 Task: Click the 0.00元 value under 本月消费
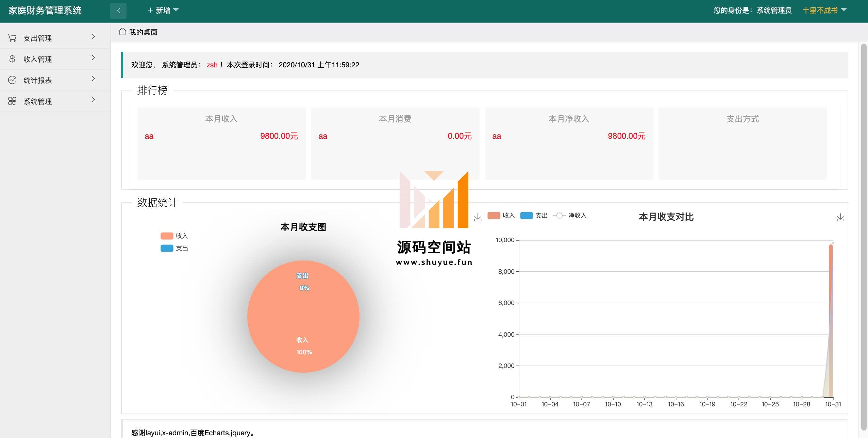point(460,136)
